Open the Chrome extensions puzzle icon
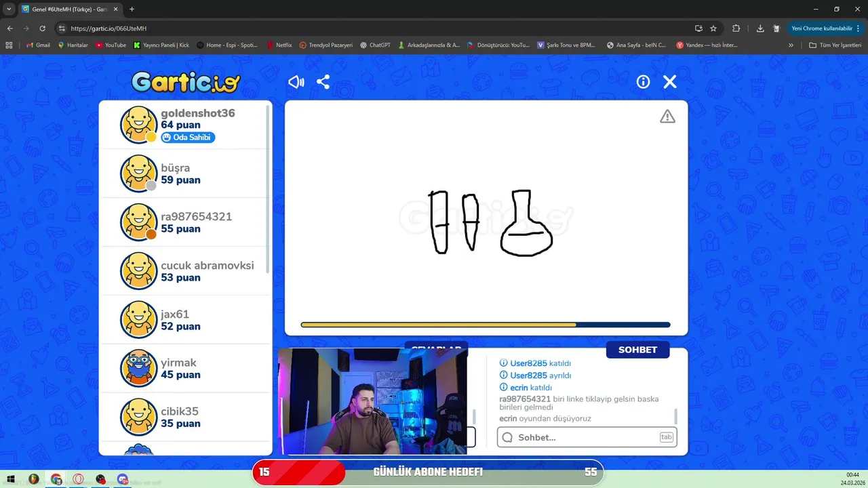The height and width of the screenshot is (488, 868). (736, 28)
